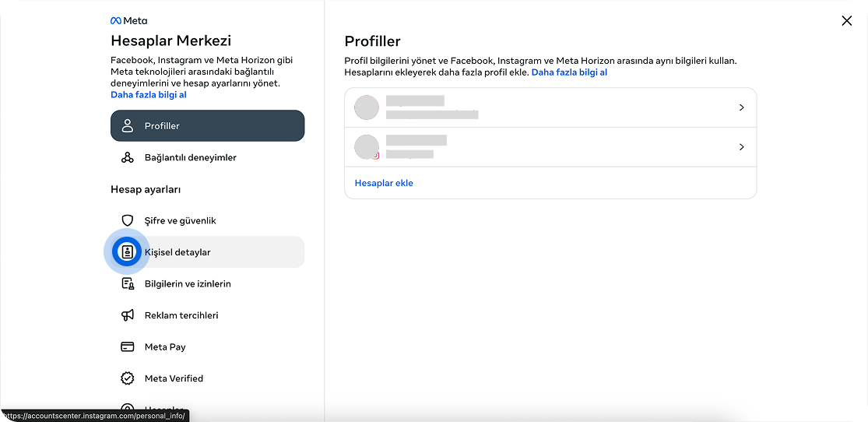Open Meta Verified settings label
The height and width of the screenshot is (422, 868).
pyautogui.click(x=174, y=378)
